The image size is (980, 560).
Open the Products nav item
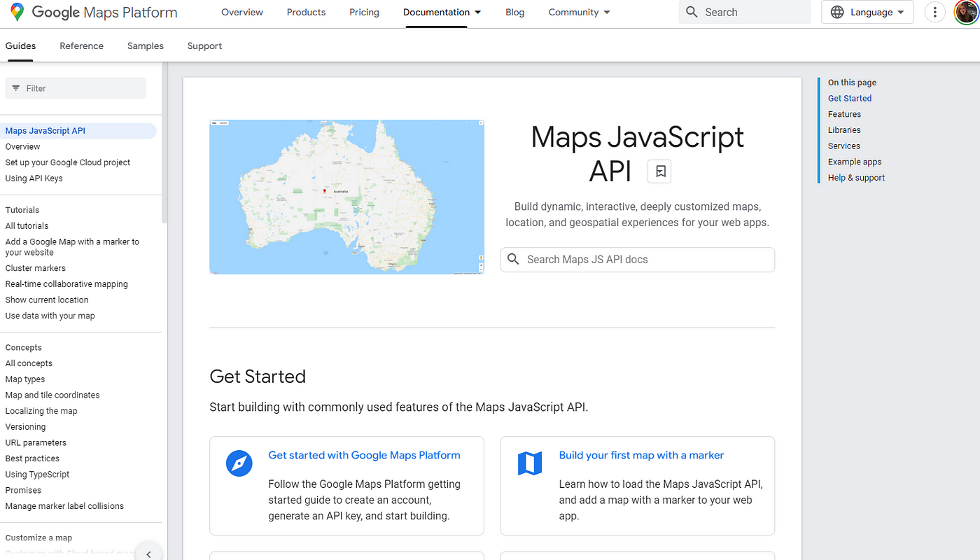click(307, 13)
